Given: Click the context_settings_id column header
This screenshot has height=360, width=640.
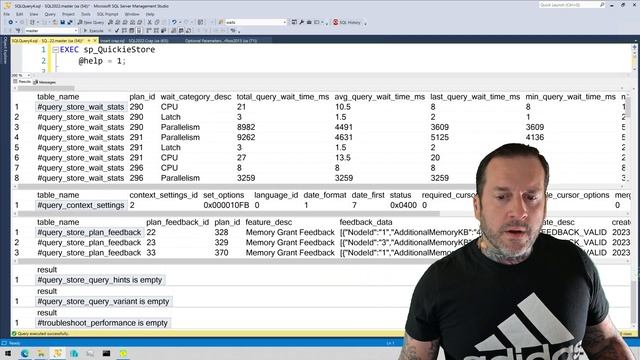Looking at the screenshot, I should [x=164, y=195].
